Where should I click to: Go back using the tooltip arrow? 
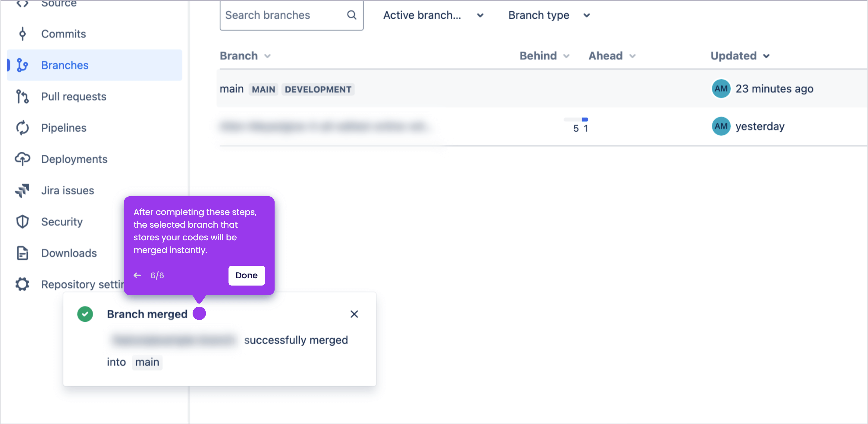[x=137, y=275]
